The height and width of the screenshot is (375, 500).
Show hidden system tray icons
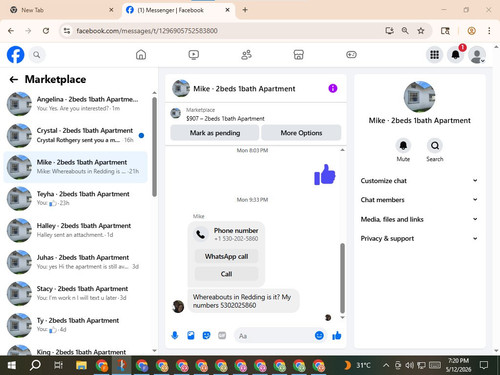pyautogui.click(x=386, y=365)
